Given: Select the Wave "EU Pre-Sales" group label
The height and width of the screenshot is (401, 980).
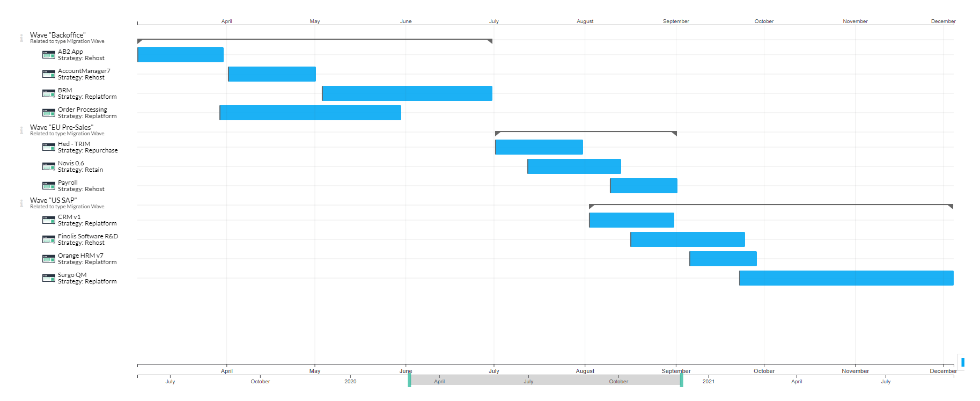Looking at the screenshot, I should (62, 128).
